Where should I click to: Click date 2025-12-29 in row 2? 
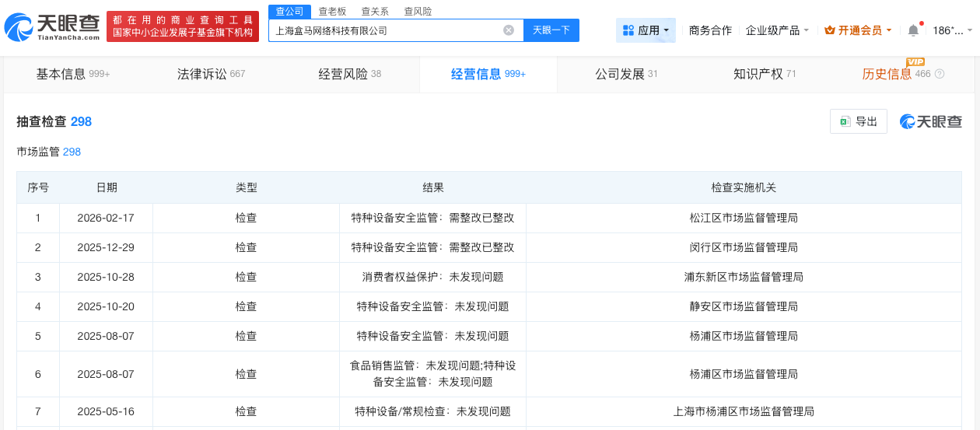pyautogui.click(x=106, y=247)
